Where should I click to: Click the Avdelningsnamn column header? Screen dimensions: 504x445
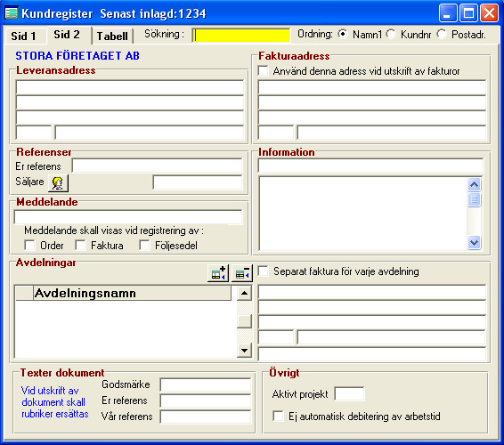[132, 293]
